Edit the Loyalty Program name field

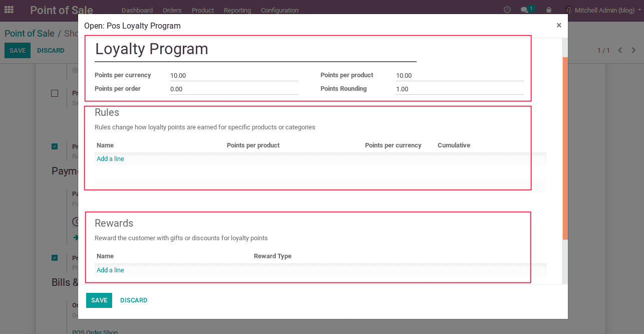[255, 50]
